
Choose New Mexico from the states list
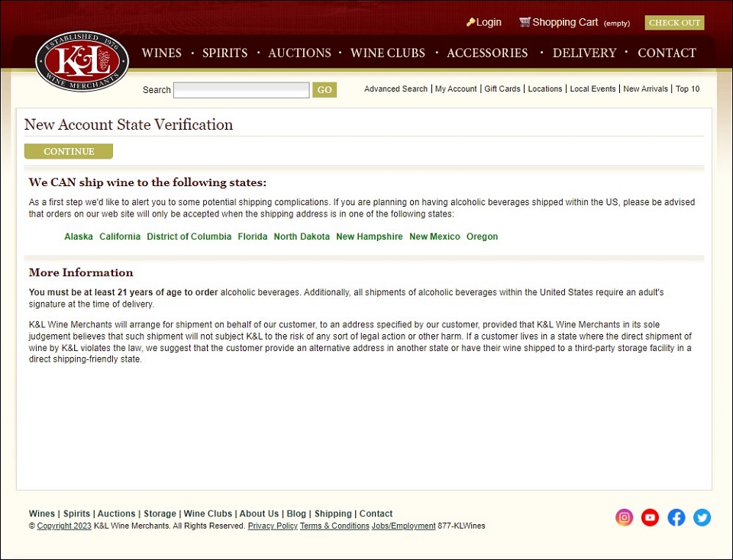(434, 237)
